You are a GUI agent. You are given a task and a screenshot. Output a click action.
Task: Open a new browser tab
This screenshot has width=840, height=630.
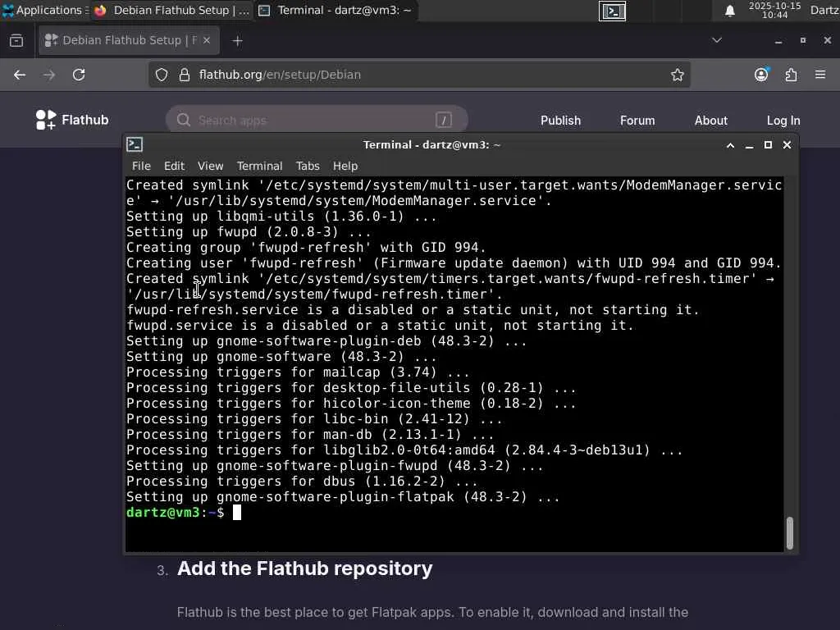pyautogui.click(x=237, y=41)
